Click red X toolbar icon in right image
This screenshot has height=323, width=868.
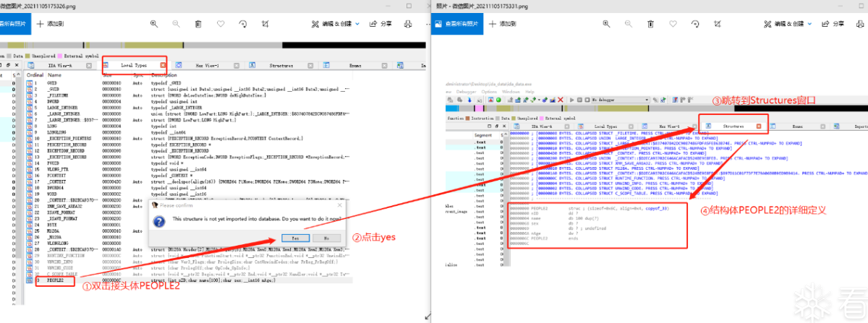click(560, 100)
